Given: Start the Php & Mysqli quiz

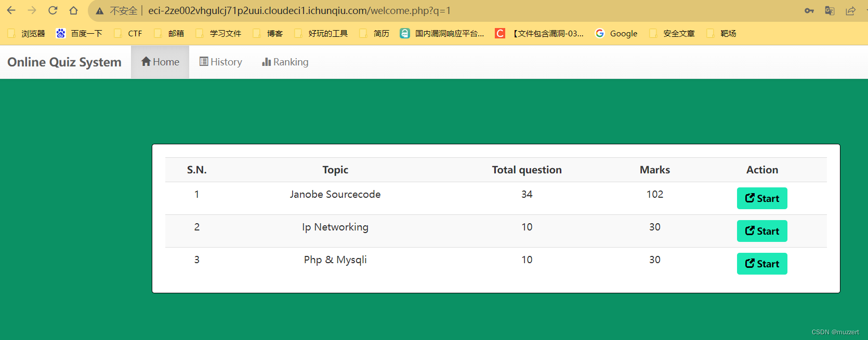Looking at the screenshot, I should coord(762,264).
